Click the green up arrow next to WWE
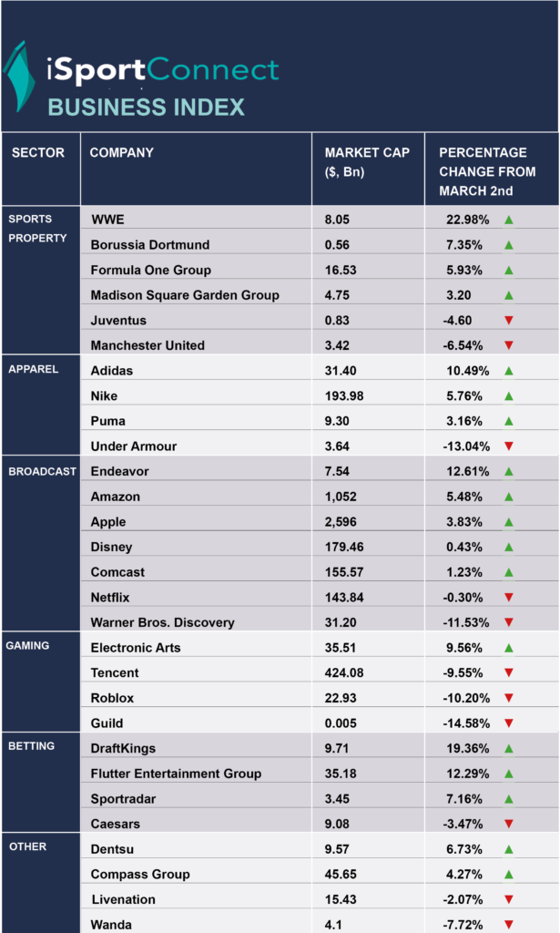The height and width of the screenshot is (933, 560). coord(509,220)
